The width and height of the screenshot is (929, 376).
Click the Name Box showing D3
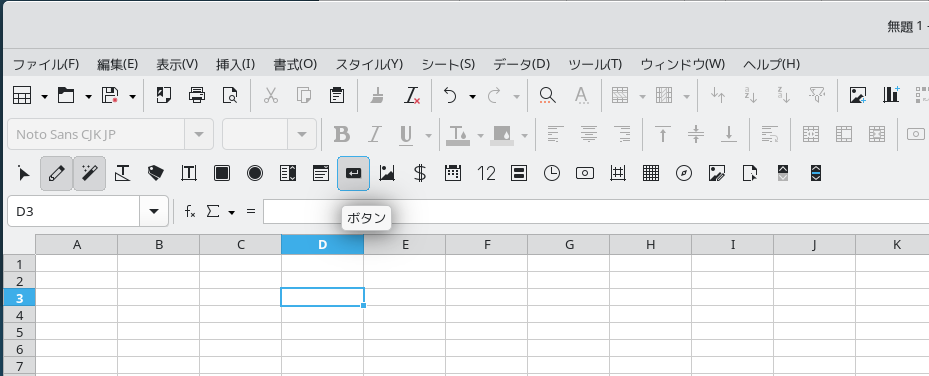[x=73, y=211]
